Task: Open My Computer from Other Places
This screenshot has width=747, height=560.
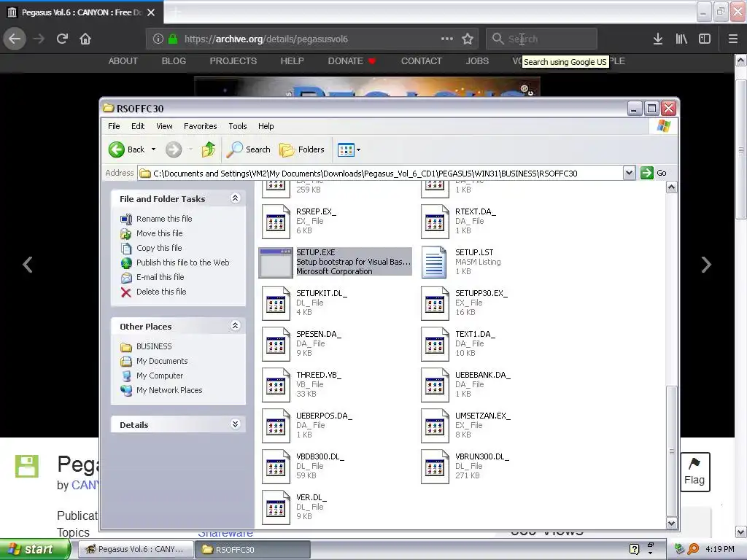Action: point(160,376)
